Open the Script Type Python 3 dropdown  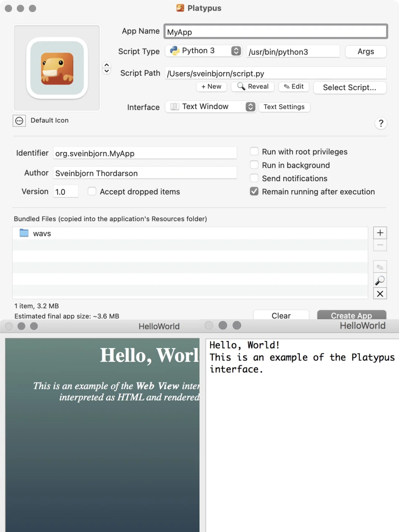(204, 51)
